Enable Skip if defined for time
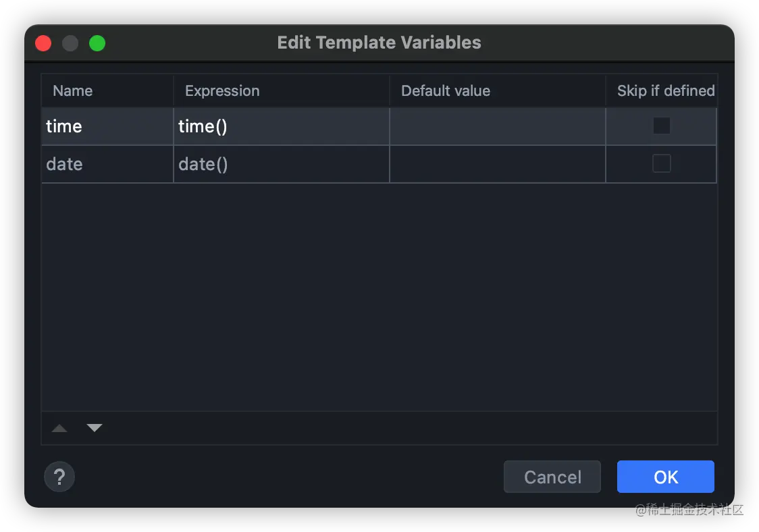The width and height of the screenshot is (759, 532). 661,126
